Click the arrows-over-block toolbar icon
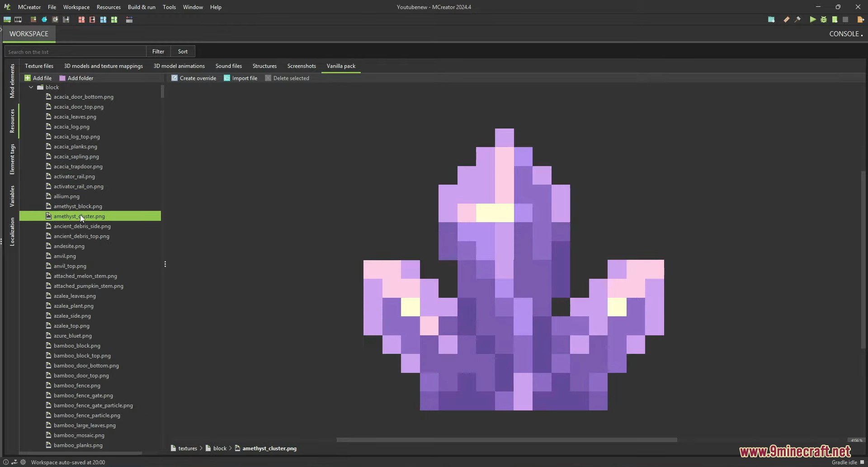The width and height of the screenshot is (868, 467). click(129, 19)
